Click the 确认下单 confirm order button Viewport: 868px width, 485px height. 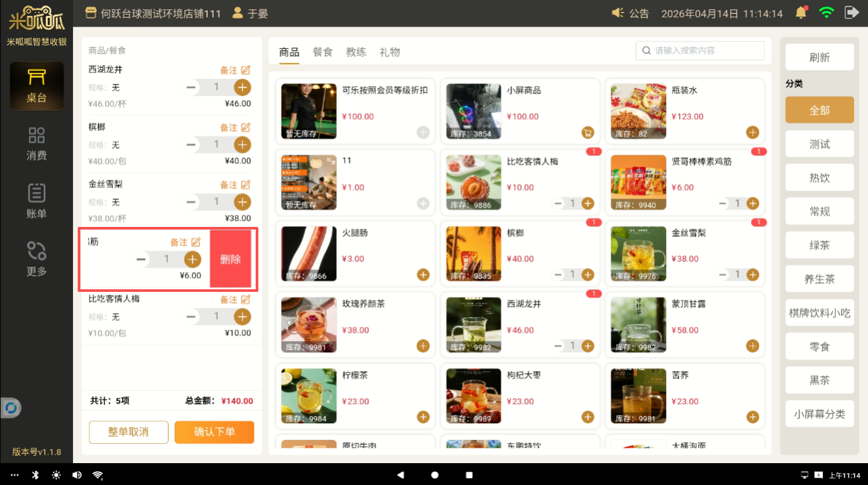click(x=214, y=432)
